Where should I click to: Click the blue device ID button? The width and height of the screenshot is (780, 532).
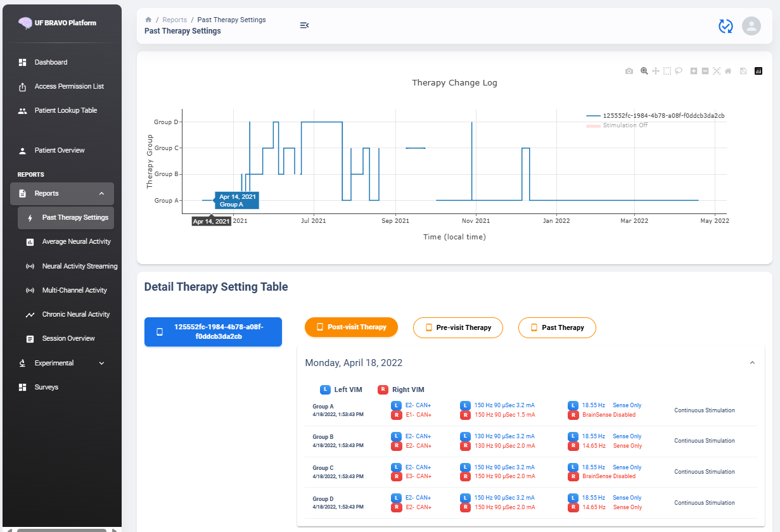(213, 332)
